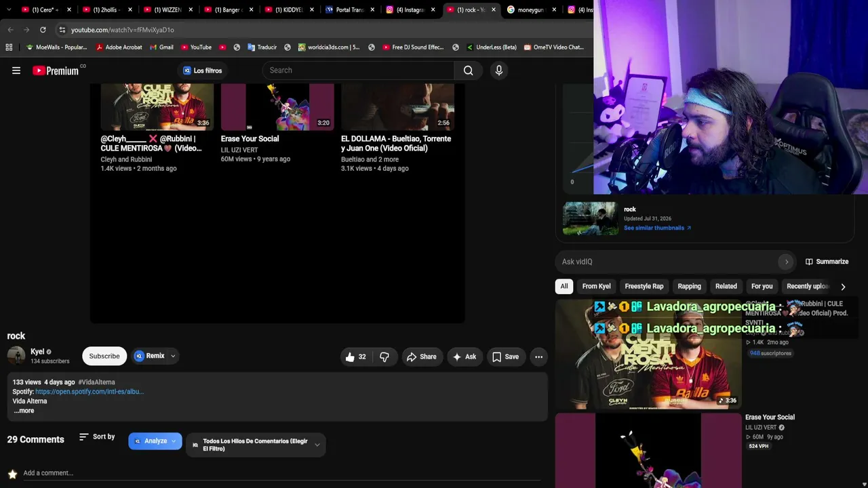868x488 pixels.
Task: Open the Traducir bookmark
Action: coord(262,47)
